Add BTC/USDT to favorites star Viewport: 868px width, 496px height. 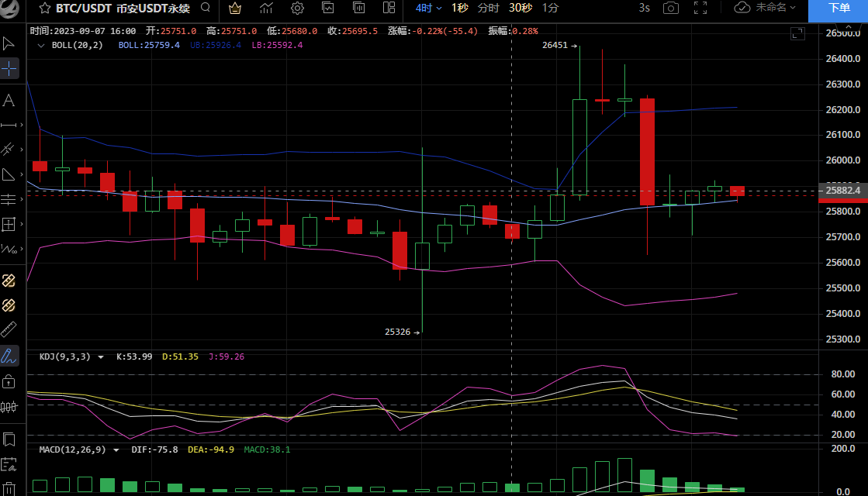pos(46,9)
